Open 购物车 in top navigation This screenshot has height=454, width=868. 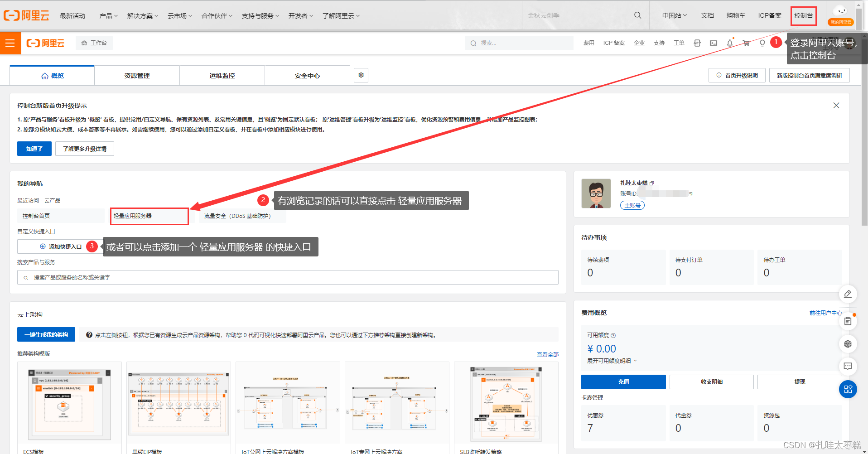[x=736, y=15]
